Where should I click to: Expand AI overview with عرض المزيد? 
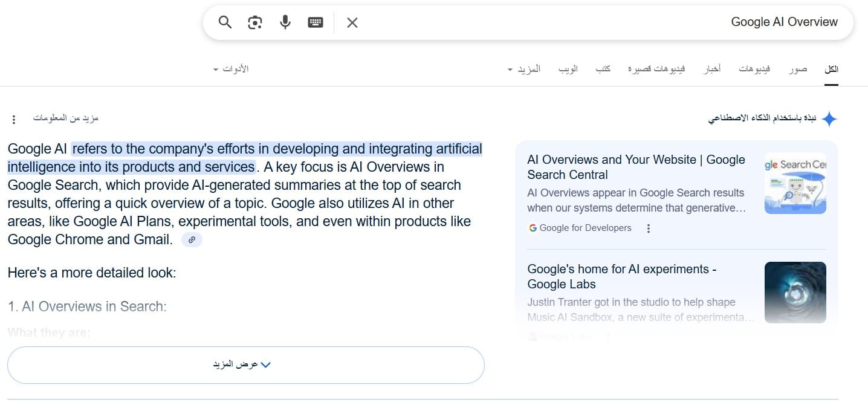click(245, 365)
